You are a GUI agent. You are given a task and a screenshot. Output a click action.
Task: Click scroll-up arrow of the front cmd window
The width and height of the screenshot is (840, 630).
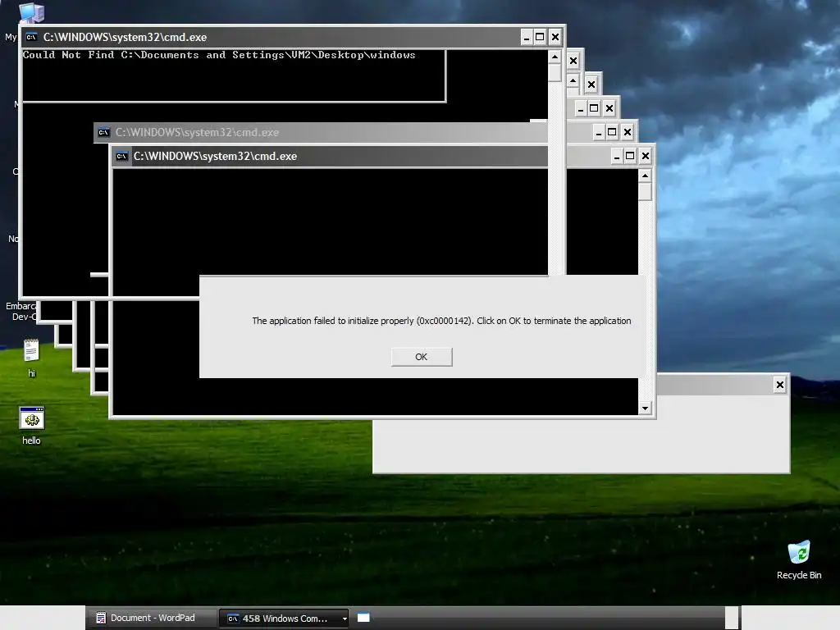(645, 176)
